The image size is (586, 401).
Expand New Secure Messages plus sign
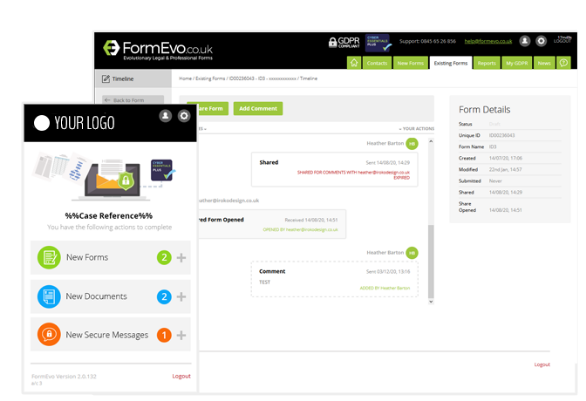(181, 335)
